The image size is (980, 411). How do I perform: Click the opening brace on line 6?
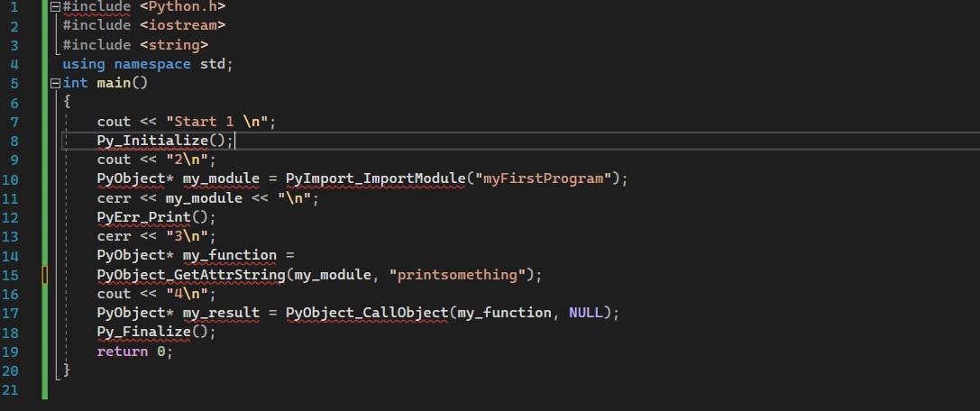66,103
